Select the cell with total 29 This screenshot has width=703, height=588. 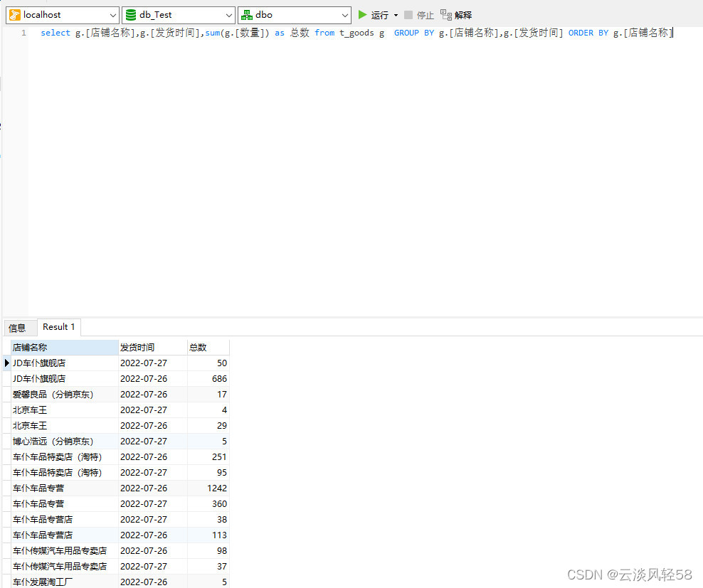pyautogui.click(x=208, y=426)
